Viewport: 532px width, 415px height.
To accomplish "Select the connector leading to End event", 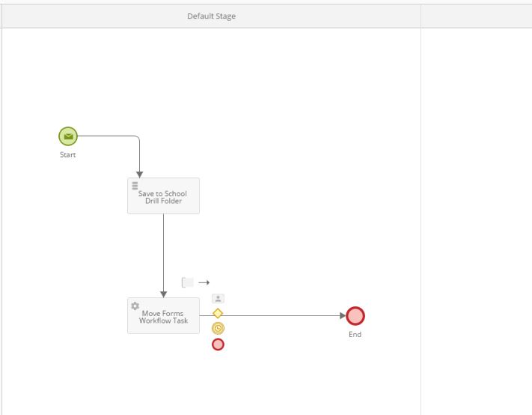I will [284, 315].
